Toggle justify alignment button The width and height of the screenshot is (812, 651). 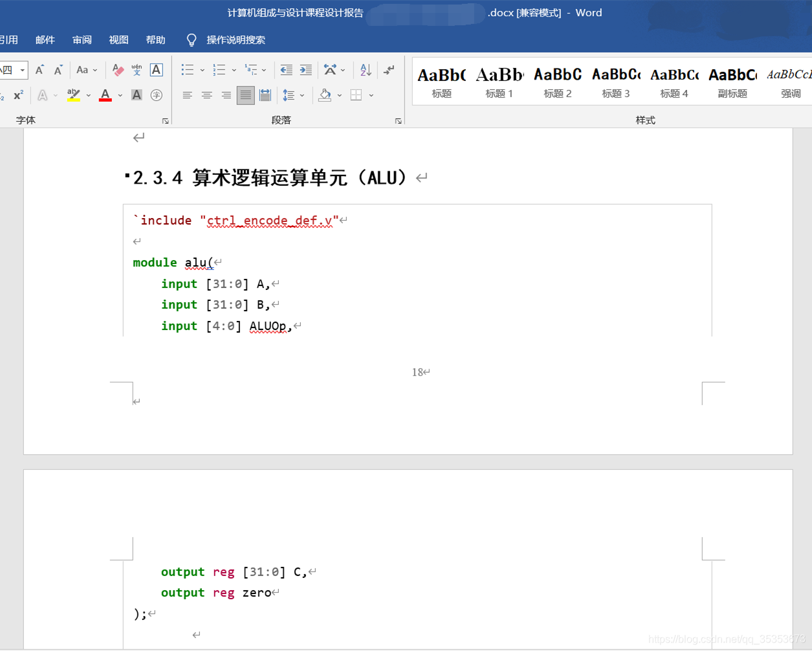click(x=245, y=95)
